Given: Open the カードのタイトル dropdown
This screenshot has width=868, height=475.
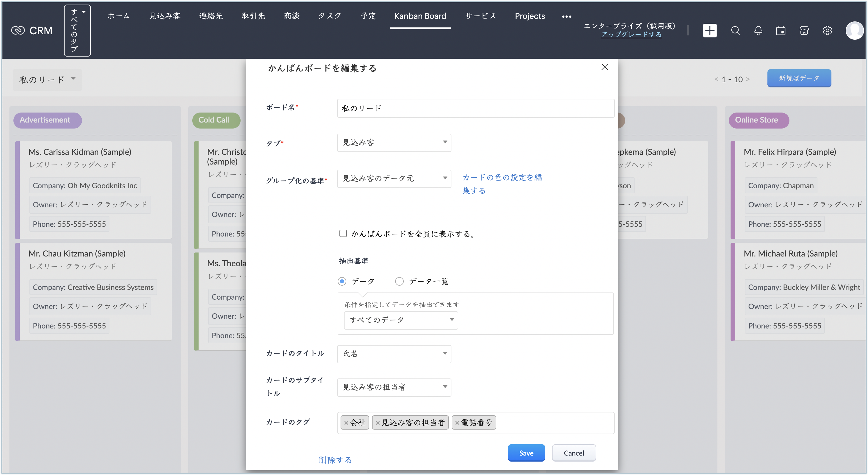Looking at the screenshot, I should tap(394, 354).
